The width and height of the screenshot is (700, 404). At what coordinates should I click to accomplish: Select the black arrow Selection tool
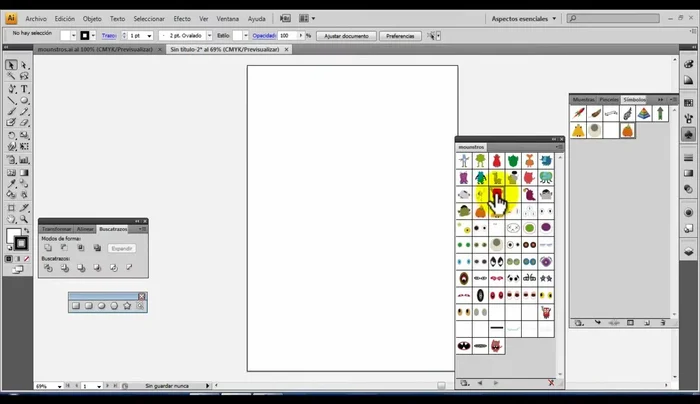pos(11,65)
